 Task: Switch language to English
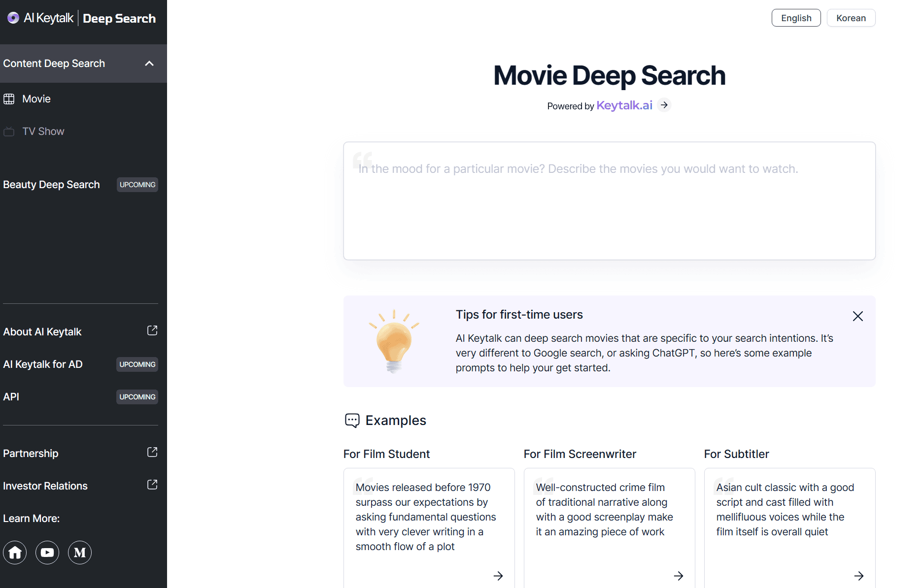796,18
